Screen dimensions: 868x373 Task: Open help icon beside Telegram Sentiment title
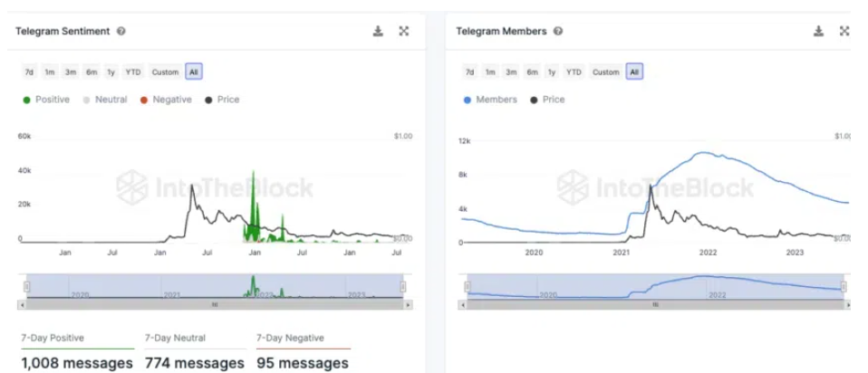pyautogui.click(x=121, y=32)
